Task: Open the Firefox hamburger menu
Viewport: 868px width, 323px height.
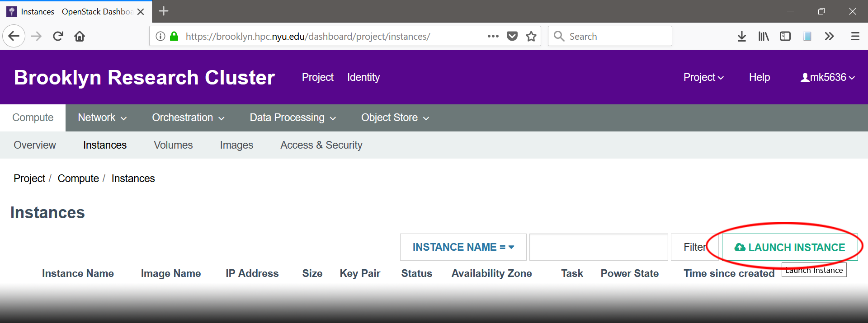Action: click(x=855, y=36)
